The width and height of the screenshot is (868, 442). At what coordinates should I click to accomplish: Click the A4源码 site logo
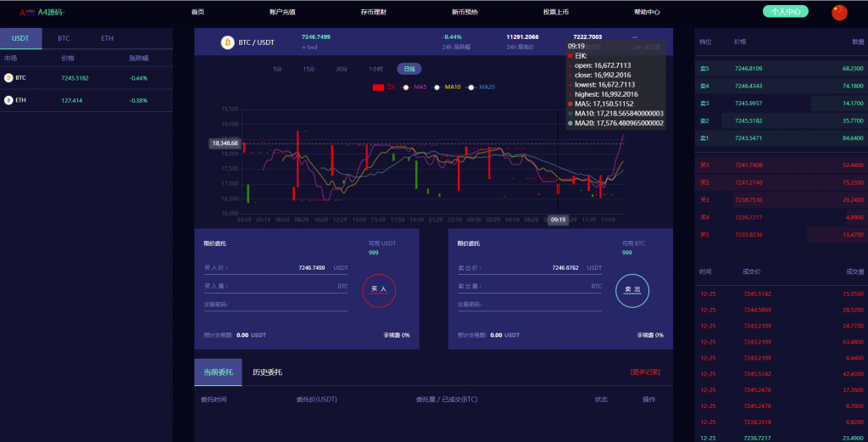[42, 12]
